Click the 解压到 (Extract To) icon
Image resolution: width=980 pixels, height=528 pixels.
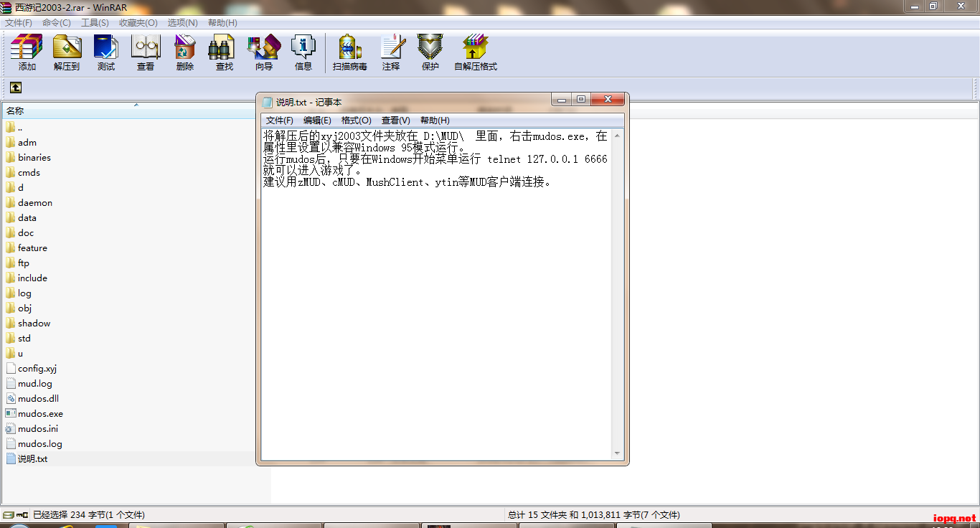coord(67,52)
